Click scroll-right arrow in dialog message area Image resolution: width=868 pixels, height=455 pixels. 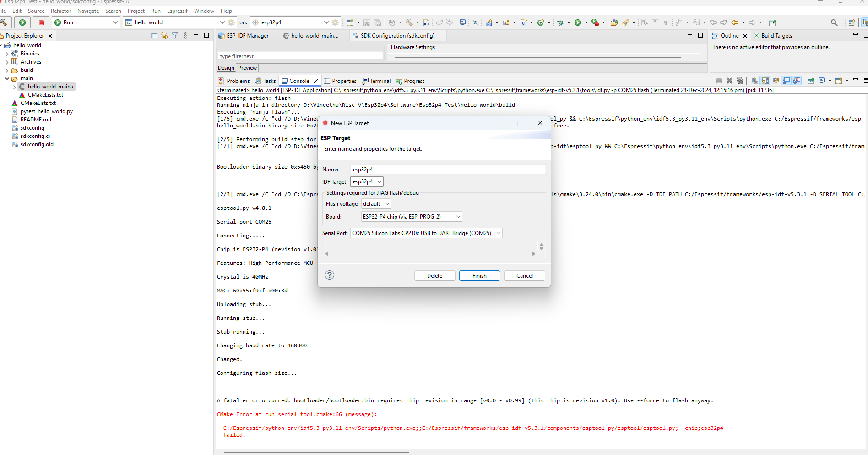(x=534, y=253)
